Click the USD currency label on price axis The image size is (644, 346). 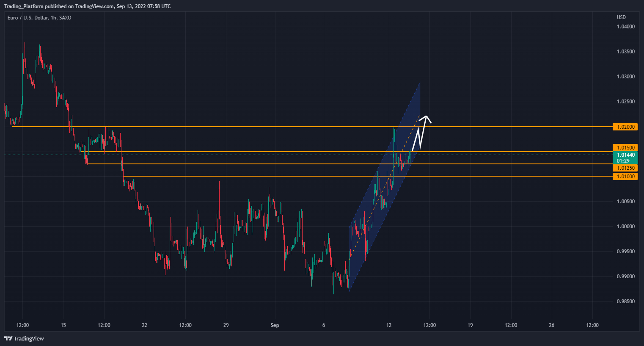(621, 17)
